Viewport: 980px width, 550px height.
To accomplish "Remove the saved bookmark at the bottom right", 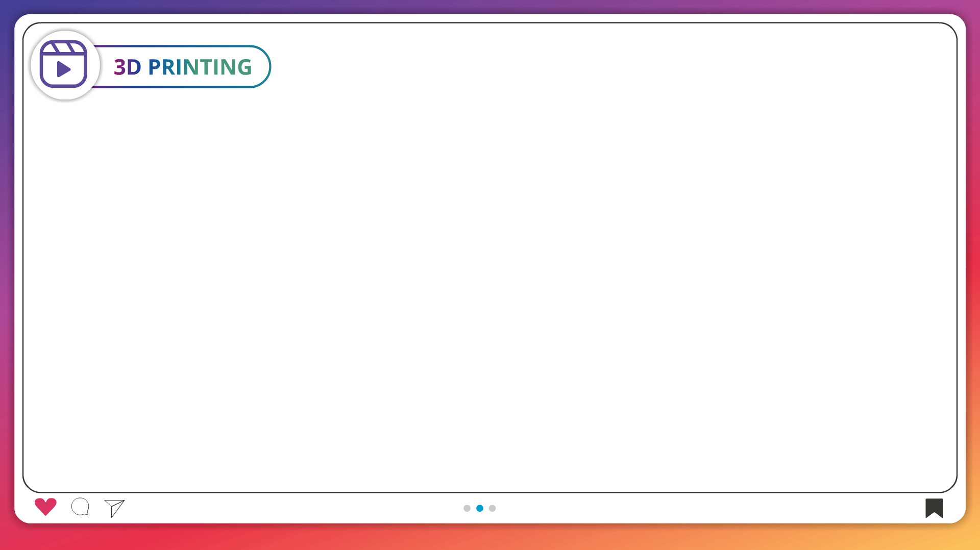I will pyautogui.click(x=934, y=508).
